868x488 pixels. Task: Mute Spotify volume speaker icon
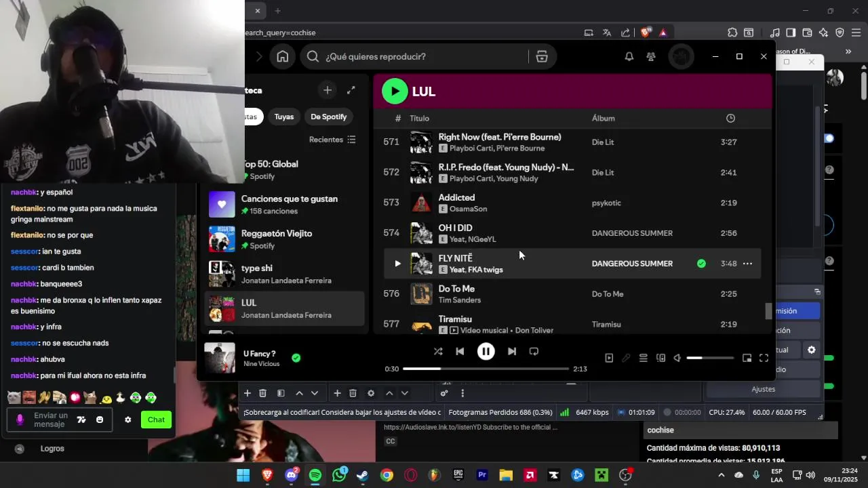pyautogui.click(x=677, y=358)
